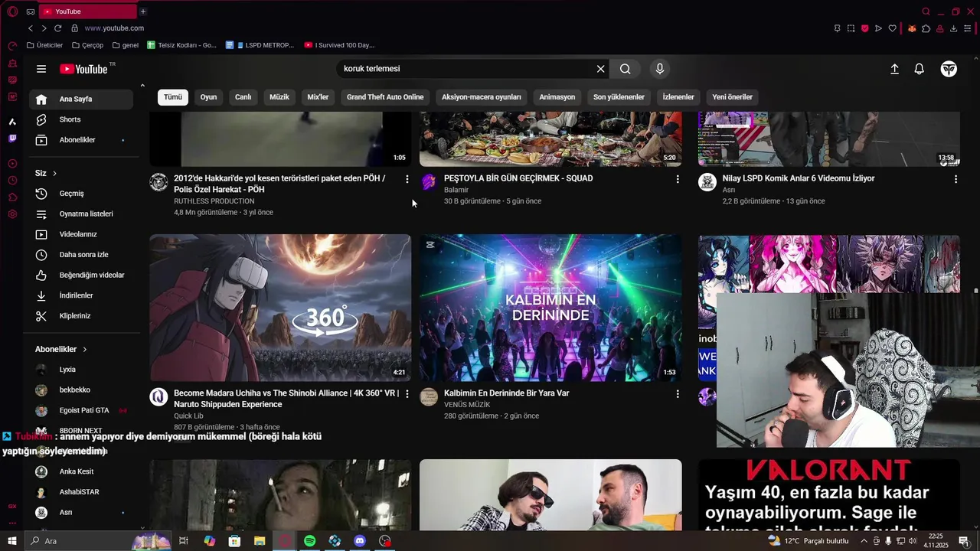Open Üreticiler bookmarks folder
This screenshot has width=980, height=551.
coord(44,45)
